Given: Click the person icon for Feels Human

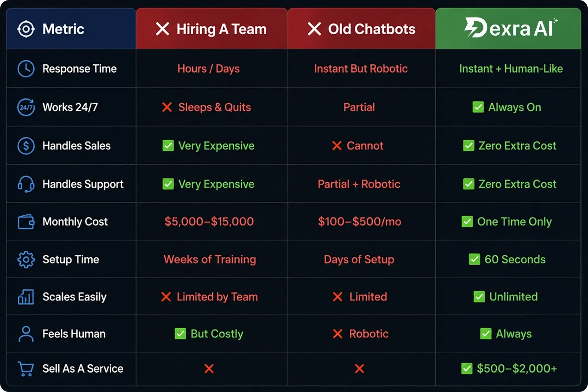Looking at the screenshot, I should pyautogui.click(x=25, y=334).
